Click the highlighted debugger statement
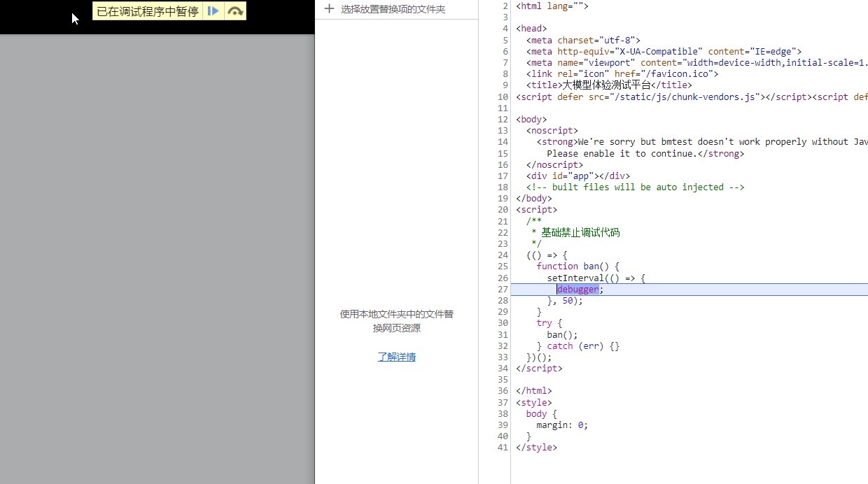The image size is (868, 484). point(578,290)
